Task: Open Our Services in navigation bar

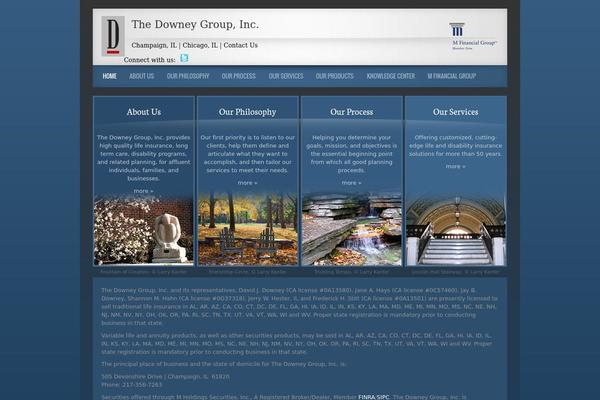Action: pos(286,76)
